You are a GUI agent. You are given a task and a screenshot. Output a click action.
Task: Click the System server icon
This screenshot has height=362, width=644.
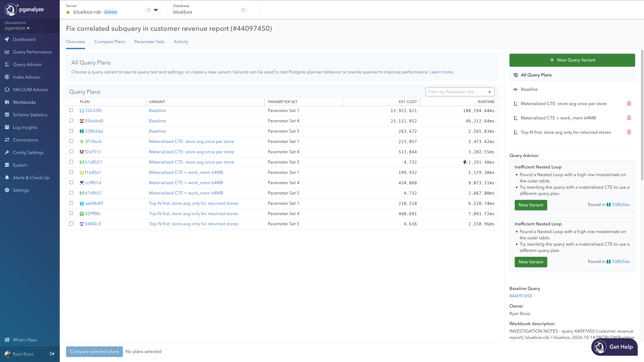click(7, 165)
